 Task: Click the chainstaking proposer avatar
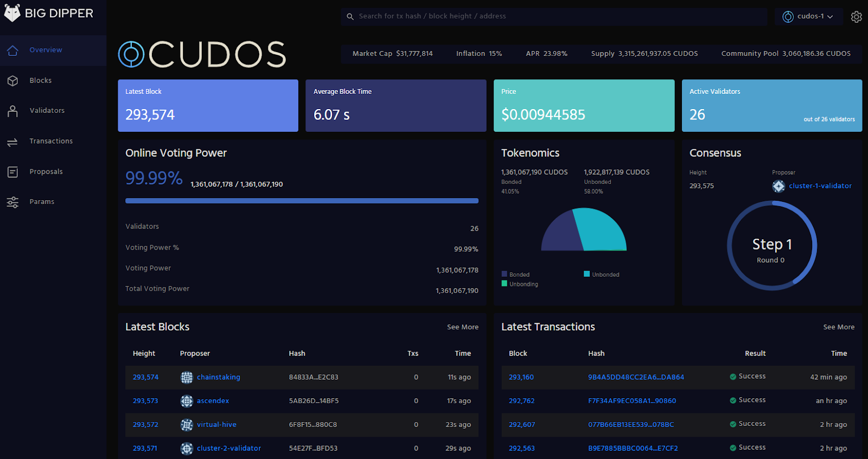[187, 377]
